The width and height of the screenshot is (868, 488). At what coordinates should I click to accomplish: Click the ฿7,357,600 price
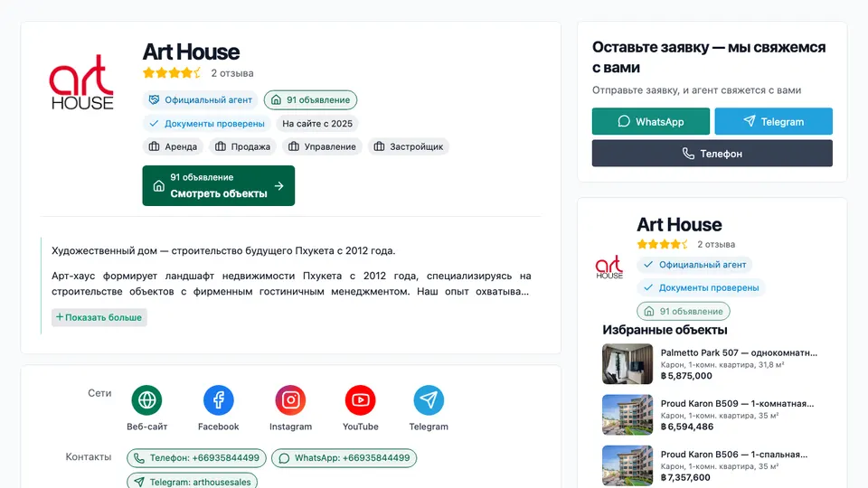pyautogui.click(x=685, y=477)
